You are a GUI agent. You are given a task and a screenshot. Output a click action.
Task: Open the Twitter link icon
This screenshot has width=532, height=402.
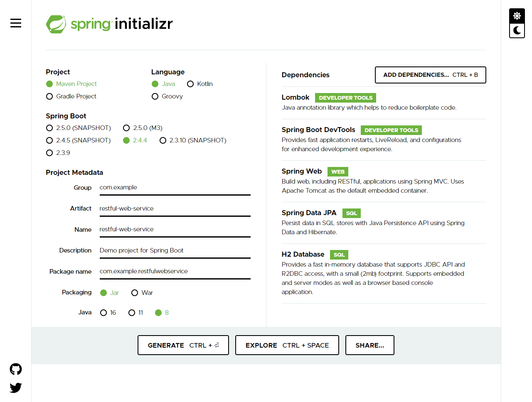[x=15, y=387]
